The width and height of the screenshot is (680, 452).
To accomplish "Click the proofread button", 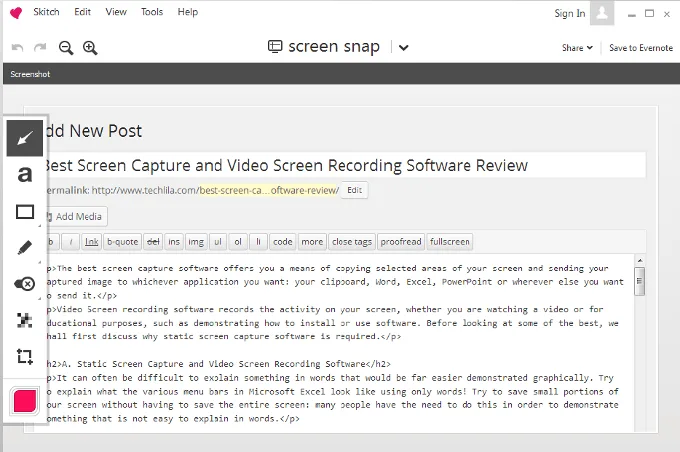I will (401, 242).
